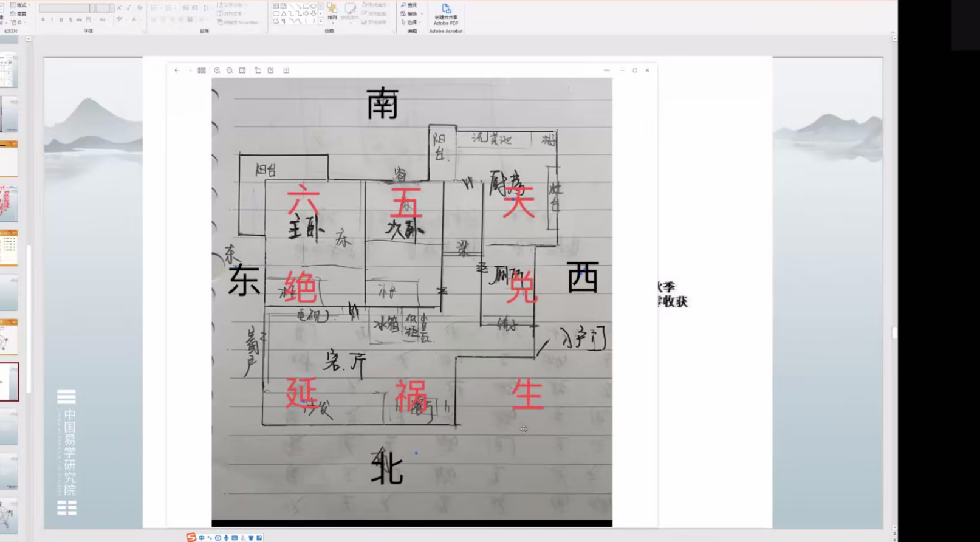Select straight line shape in gallery
Image resolution: width=980 pixels, height=542 pixels.
click(291, 5)
